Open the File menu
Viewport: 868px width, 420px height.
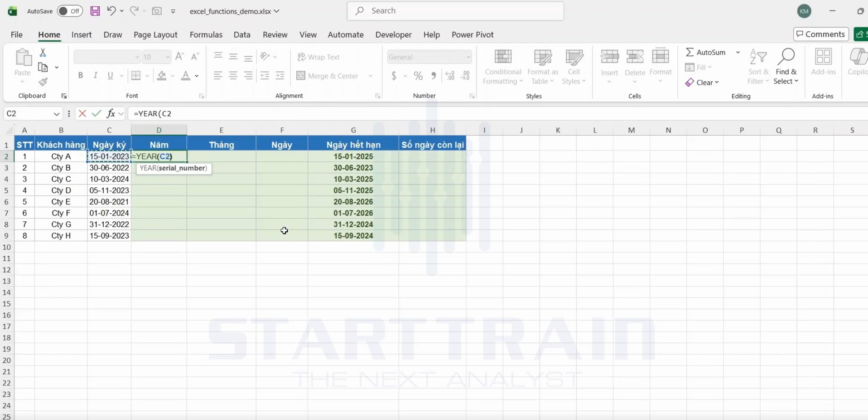[16, 34]
